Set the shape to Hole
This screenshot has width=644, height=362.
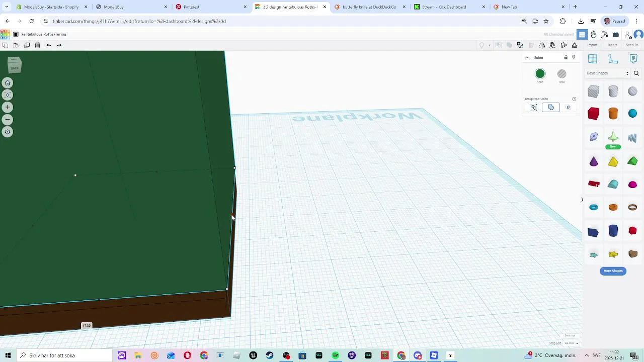point(561,74)
